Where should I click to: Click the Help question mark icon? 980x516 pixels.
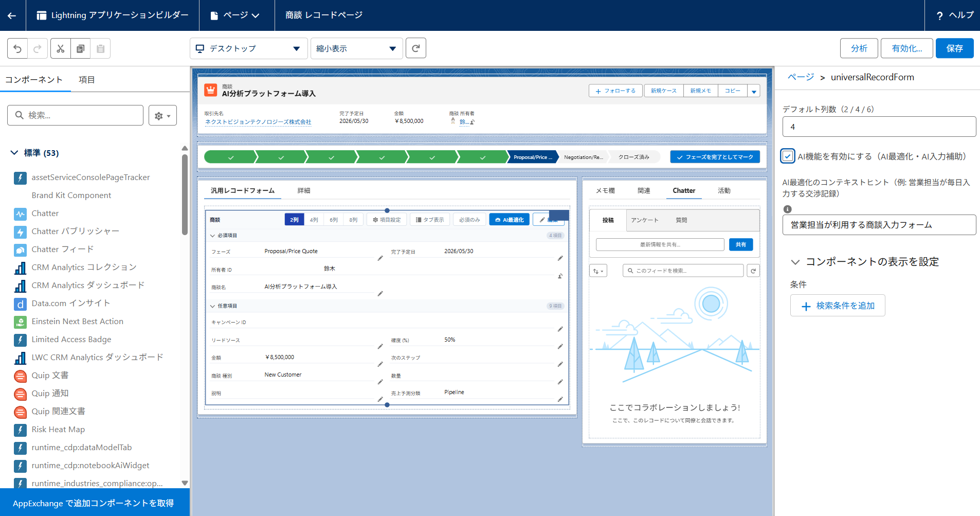[x=939, y=15]
